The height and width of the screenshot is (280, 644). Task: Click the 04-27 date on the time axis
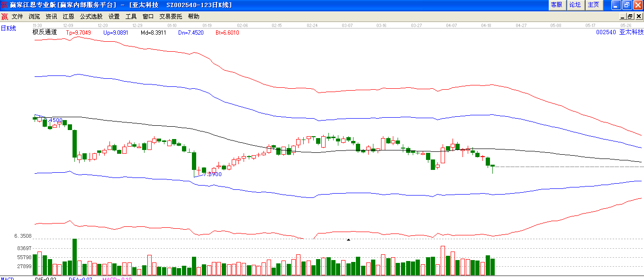click(521, 25)
